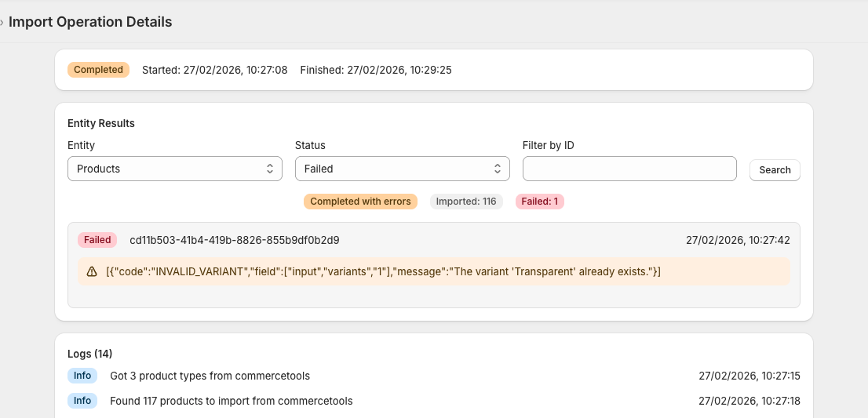
Task: Click Info badge for product types log
Action: click(x=82, y=376)
